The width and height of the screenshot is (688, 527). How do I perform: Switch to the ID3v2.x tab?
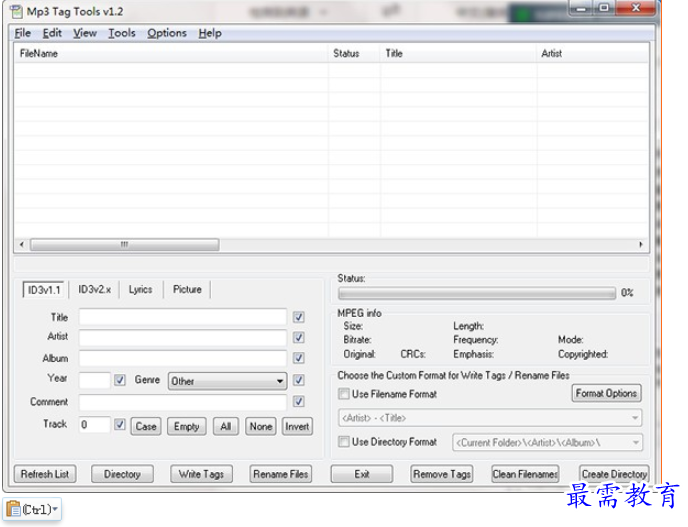tap(94, 290)
